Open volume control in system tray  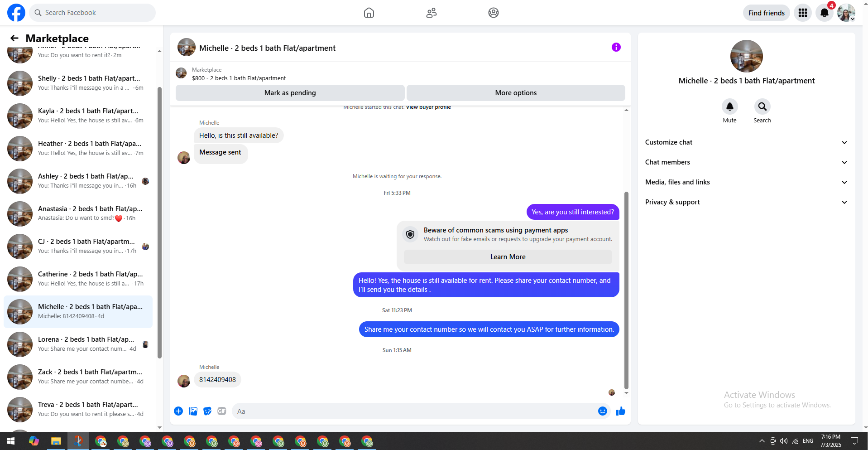click(784, 441)
